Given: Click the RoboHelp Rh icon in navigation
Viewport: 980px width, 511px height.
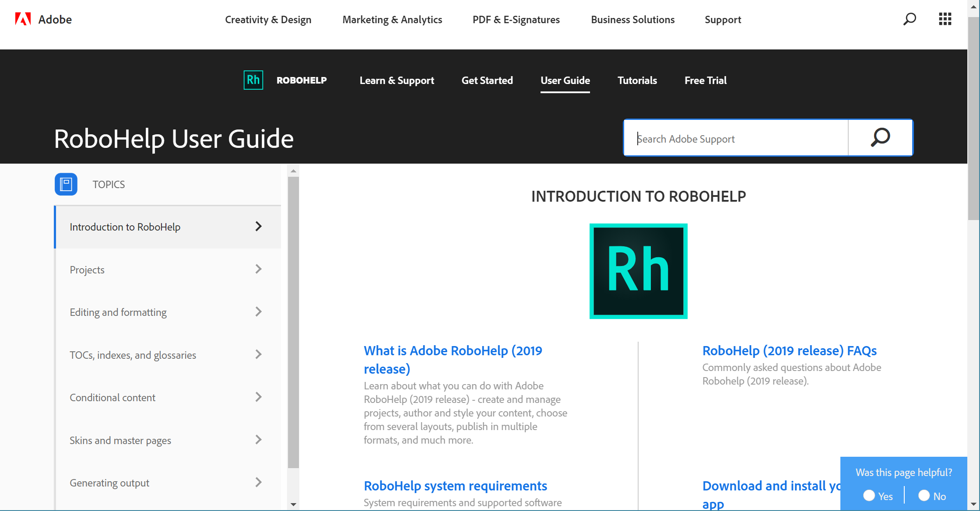Looking at the screenshot, I should pos(253,80).
